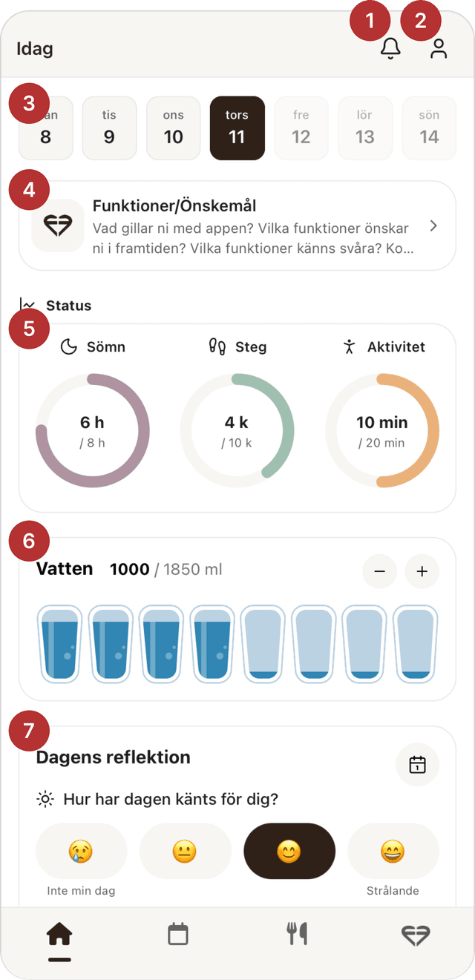Open the Sömn sleep ring
Screen dimensions: 475x980
(93, 430)
